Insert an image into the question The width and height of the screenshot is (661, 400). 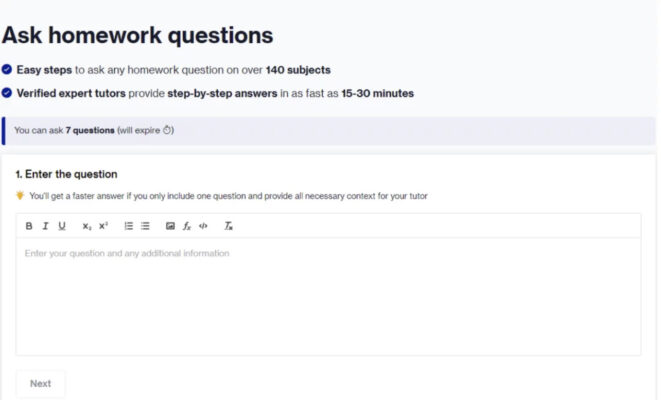[x=170, y=226]
